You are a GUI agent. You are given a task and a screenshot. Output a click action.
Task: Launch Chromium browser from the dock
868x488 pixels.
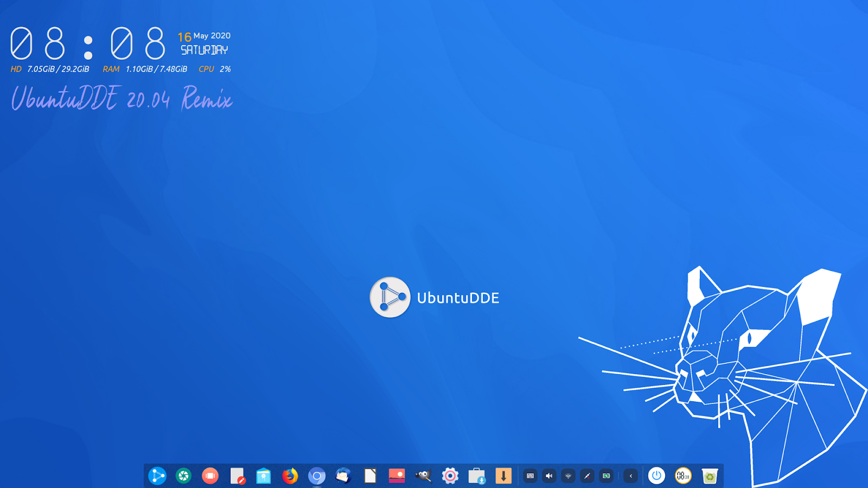click(x=317, y=476)
